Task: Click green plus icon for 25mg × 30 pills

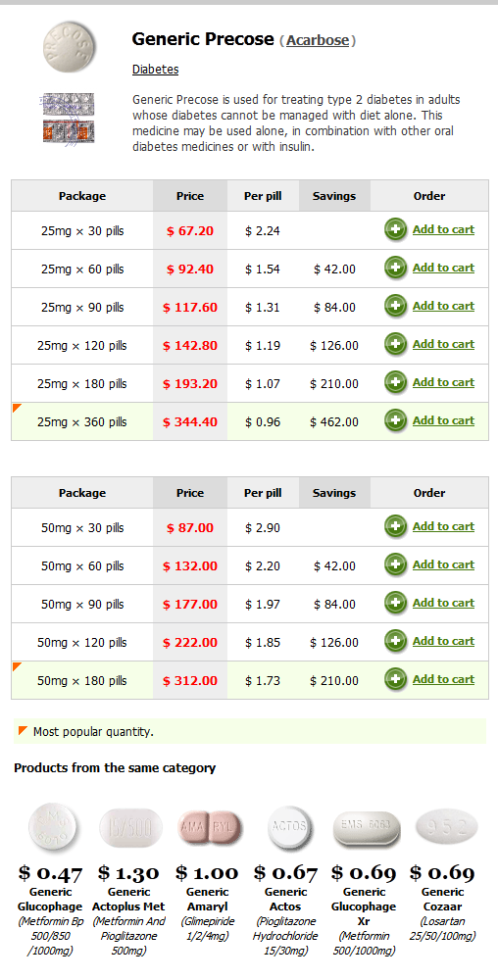Action: (x=395, y=230)
